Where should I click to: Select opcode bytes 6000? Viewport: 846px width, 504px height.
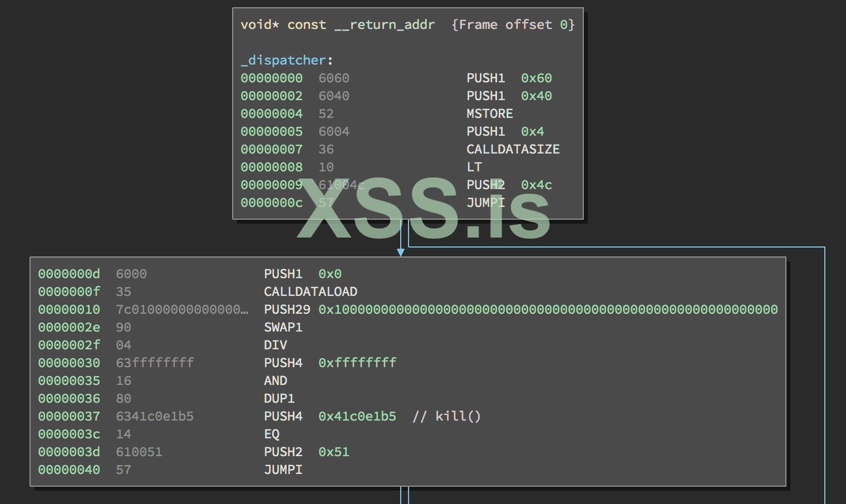(x=131, y=274)
